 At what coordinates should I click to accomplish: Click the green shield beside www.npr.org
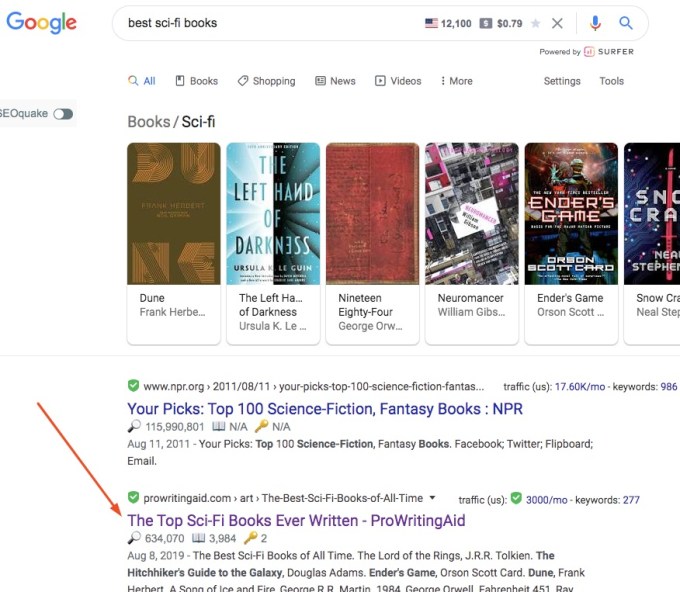[x=133, y=386]
